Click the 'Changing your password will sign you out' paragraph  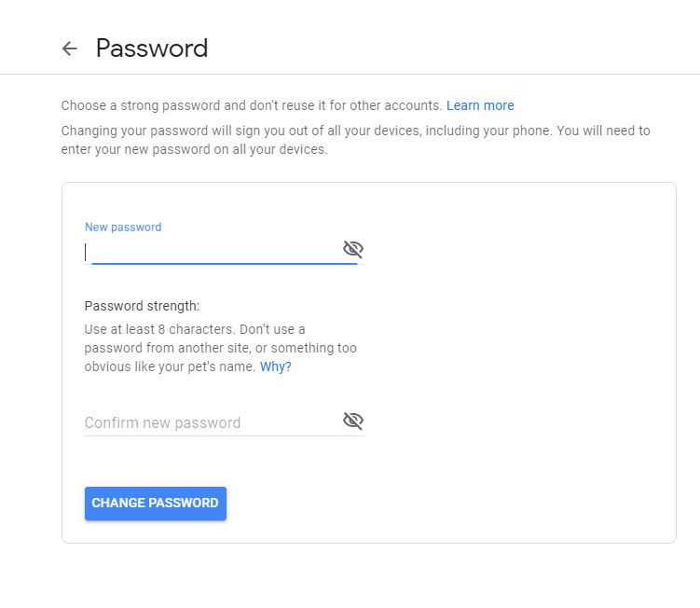(355, 140)
